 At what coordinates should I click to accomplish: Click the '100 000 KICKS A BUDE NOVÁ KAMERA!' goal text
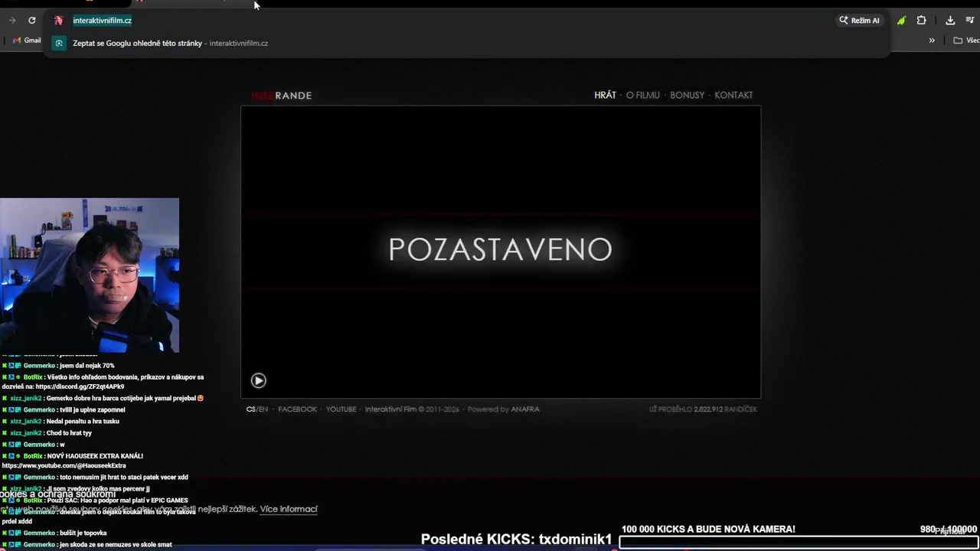coord(708,529)
